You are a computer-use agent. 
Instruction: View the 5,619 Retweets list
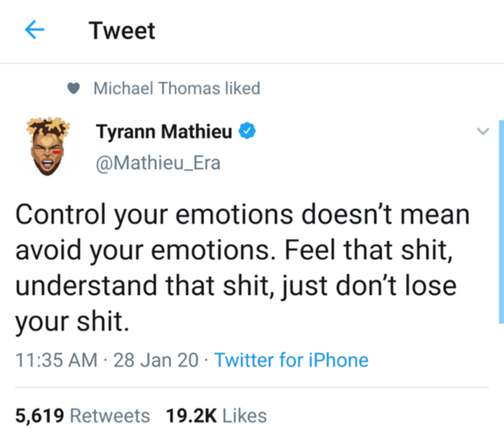click(x=83, y=416)
